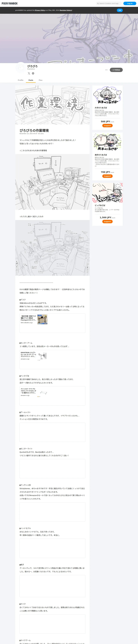Open the Privacy Policy link
138x644 pixels.
point(40,10)
